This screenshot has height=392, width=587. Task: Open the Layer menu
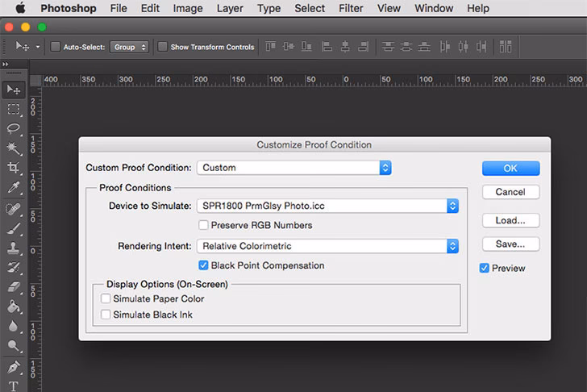230,8
